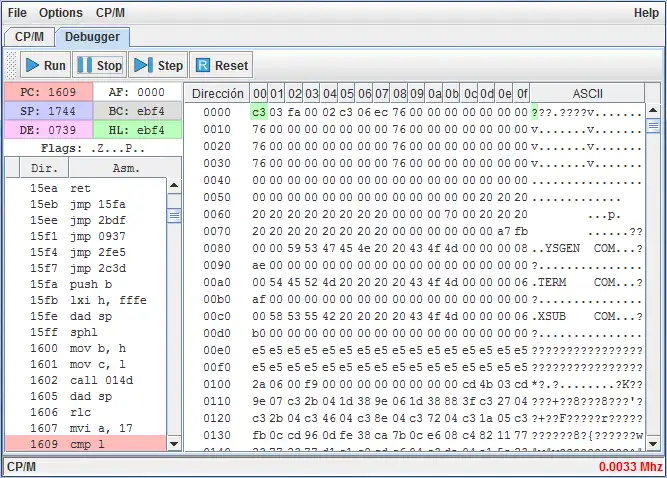The width and height of the screenshot is (667, 478).
Task: Select the 15ea ret instruction row
Action: [x=86, y=188]
